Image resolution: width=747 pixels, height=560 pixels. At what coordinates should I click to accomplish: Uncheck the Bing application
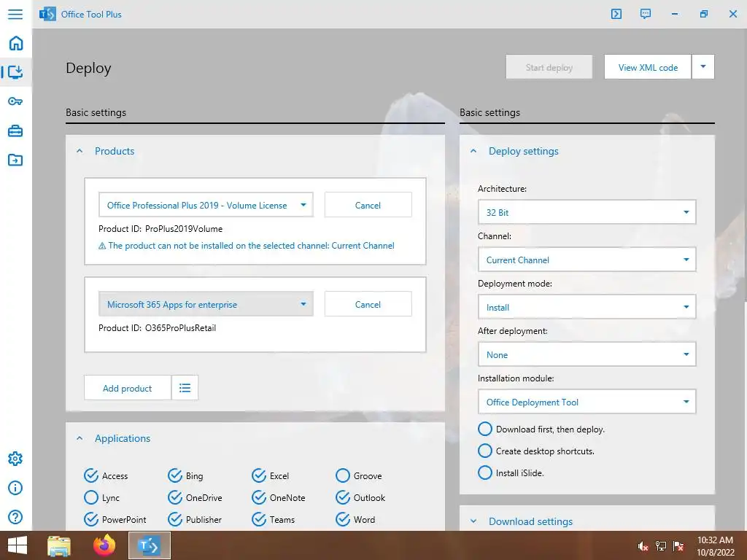tap(175, 475)
